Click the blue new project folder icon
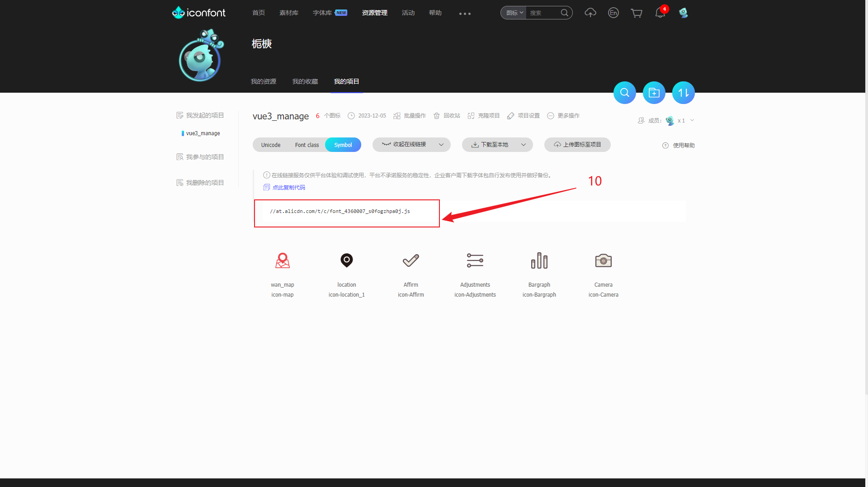868x487 pixels. coord(654,92)
